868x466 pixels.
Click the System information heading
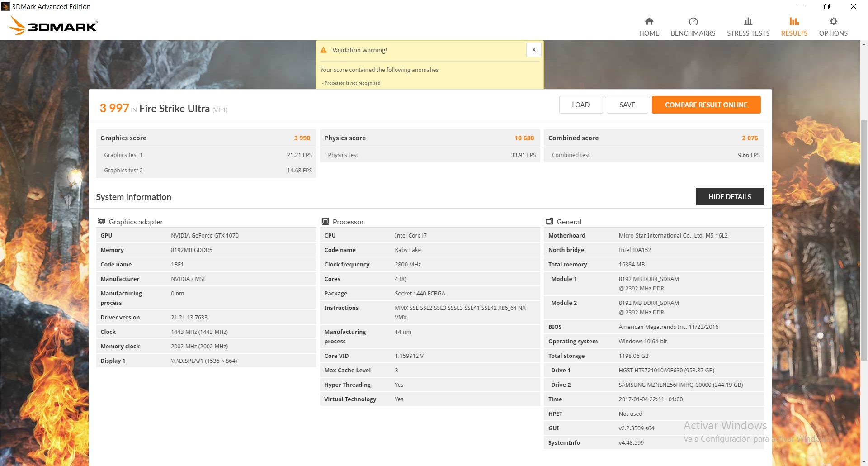133,197
